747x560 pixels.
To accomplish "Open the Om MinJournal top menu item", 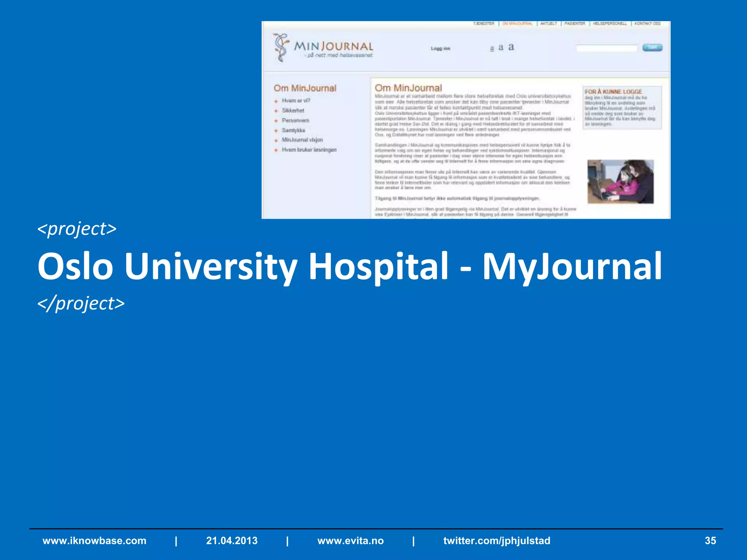I will point(517,24).
